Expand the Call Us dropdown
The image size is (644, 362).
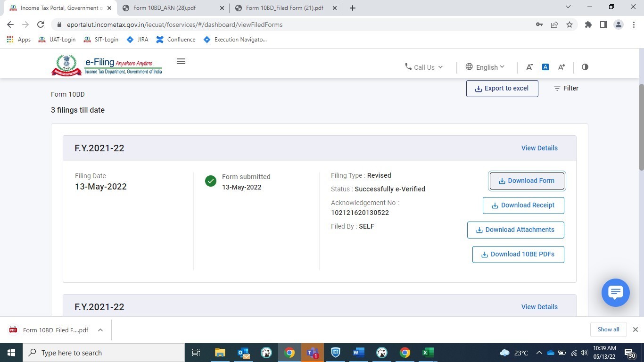(x=424, y=67)
